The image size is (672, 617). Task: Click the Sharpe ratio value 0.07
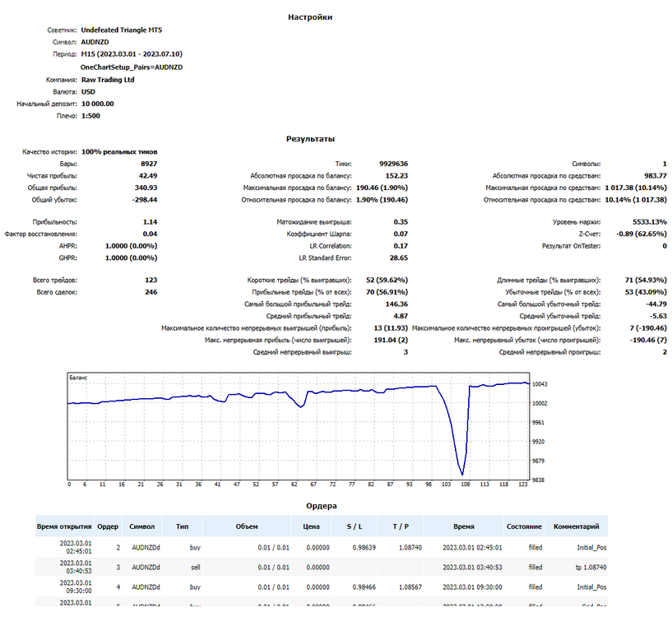tap(401, 234)
